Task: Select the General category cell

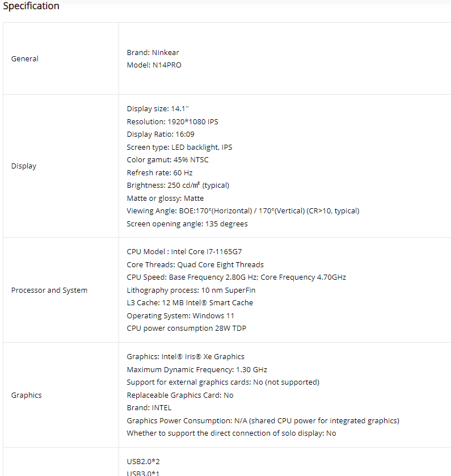Action: 61,58
